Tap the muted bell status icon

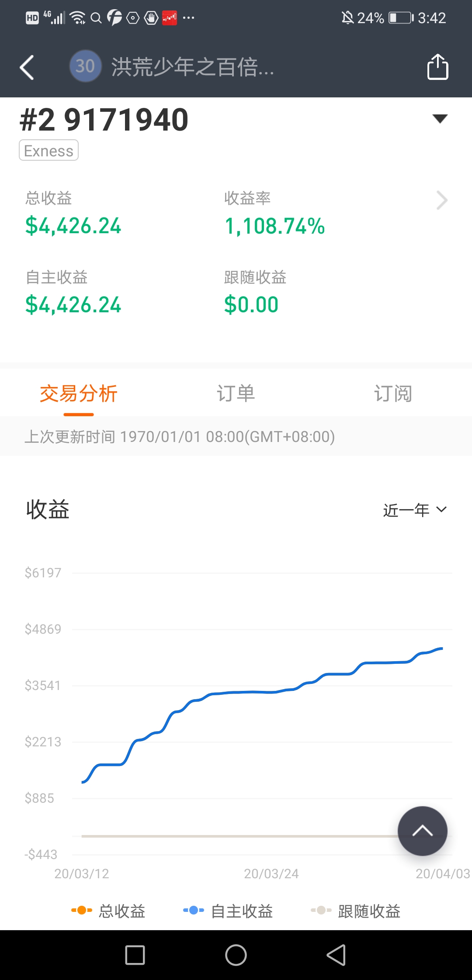(x=347, y=18)
